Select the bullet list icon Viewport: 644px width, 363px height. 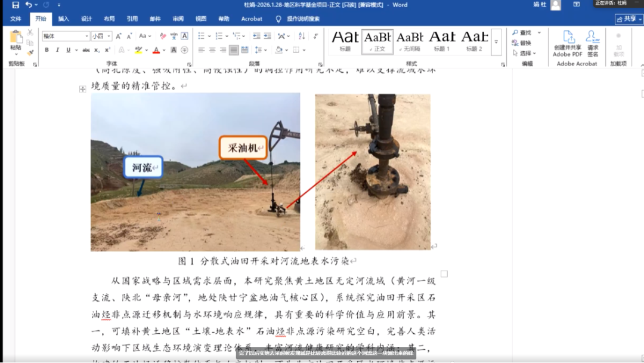(x=202, y=36)
